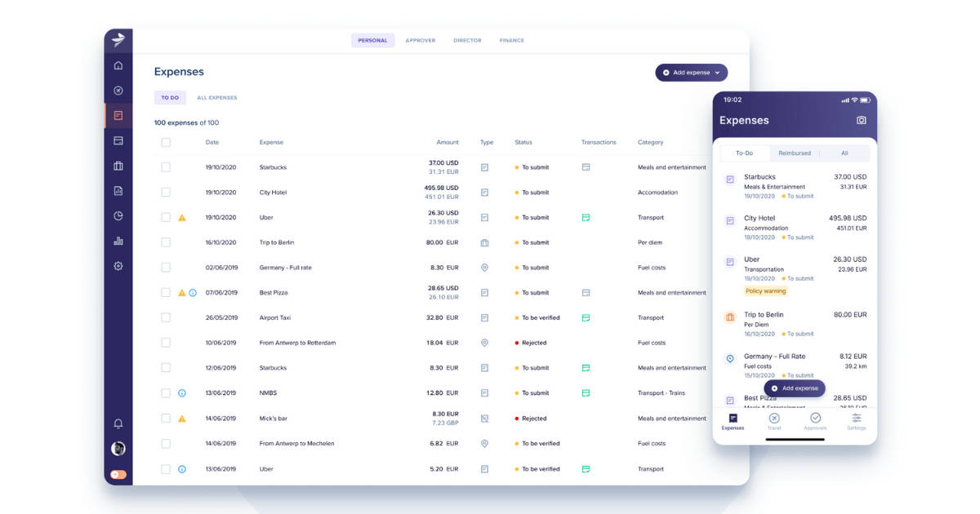Screen dimensions: 980x514
Task: Open the City Hotel expense on mobile
Action: (795, 228)
